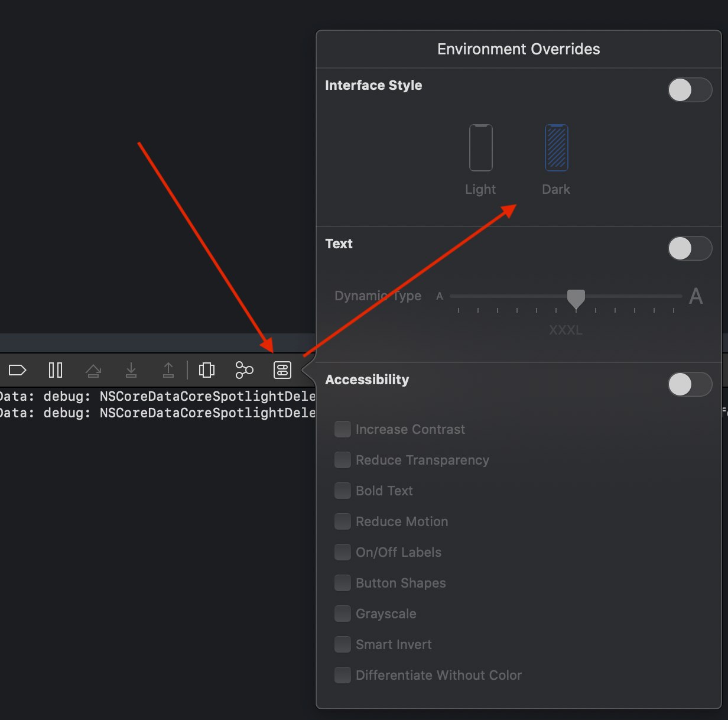Open Debug Memory Graph icon
This screenshot has height=720, width=728.
pyautogui.click(x=244, y=371)
